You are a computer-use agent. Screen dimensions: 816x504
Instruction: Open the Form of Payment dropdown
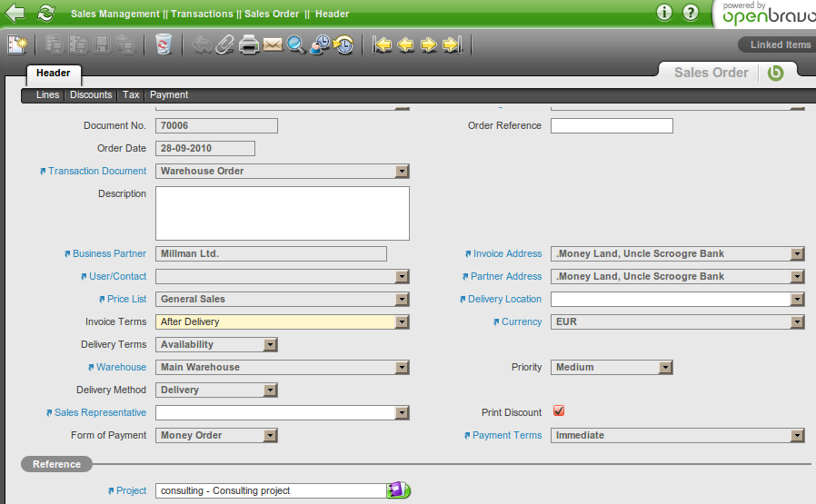270,435
